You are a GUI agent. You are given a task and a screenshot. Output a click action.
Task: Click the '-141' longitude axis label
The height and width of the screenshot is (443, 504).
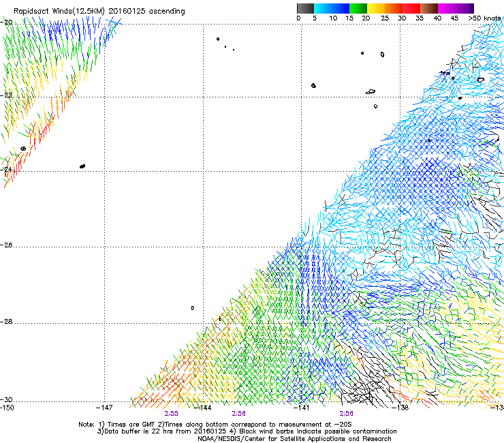pos(302,408)
